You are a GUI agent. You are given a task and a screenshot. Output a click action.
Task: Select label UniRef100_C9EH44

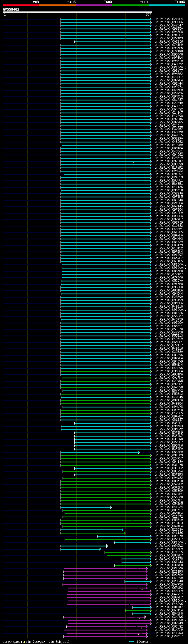coord(169,83)
